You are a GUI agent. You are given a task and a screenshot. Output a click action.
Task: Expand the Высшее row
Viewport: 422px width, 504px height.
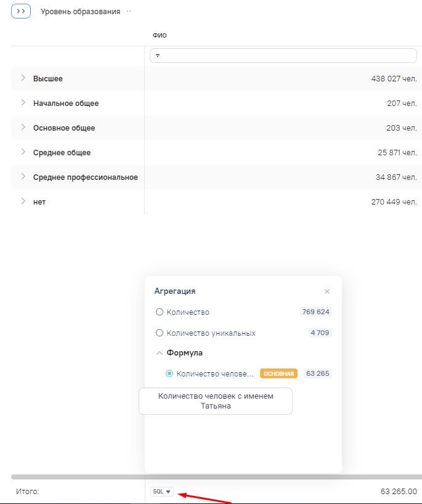click(23, 78)
